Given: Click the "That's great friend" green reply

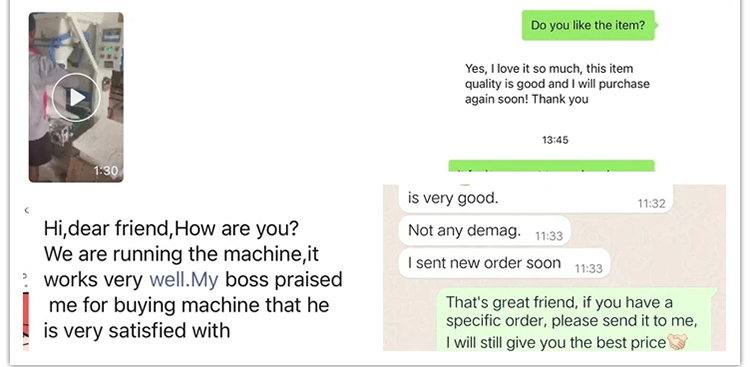Looking at the screenshot, I should 577,320.
